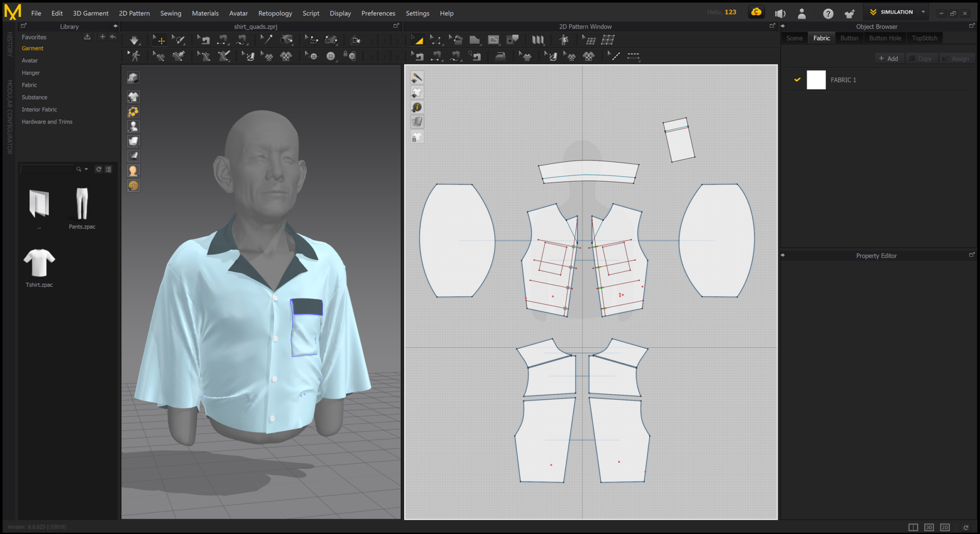
Task: Open the SIMULATION mode dropdown arrow
Action: click(x=923, y=12)
